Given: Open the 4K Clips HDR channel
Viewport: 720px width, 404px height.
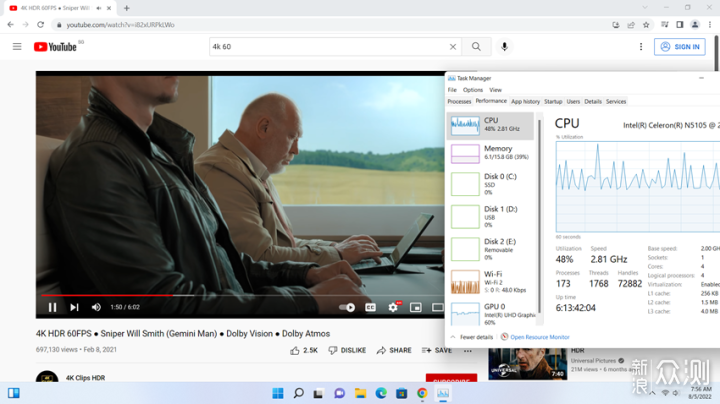Looking at the screenshot, I should click(x=85, y=378).
